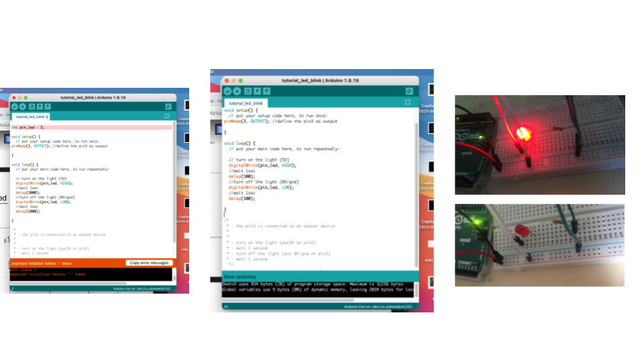
Task: Click title bar 'tutorial_led_blink | Arduino 1.8.16' of Done uploading window
Action: click(x=321, y=81)
